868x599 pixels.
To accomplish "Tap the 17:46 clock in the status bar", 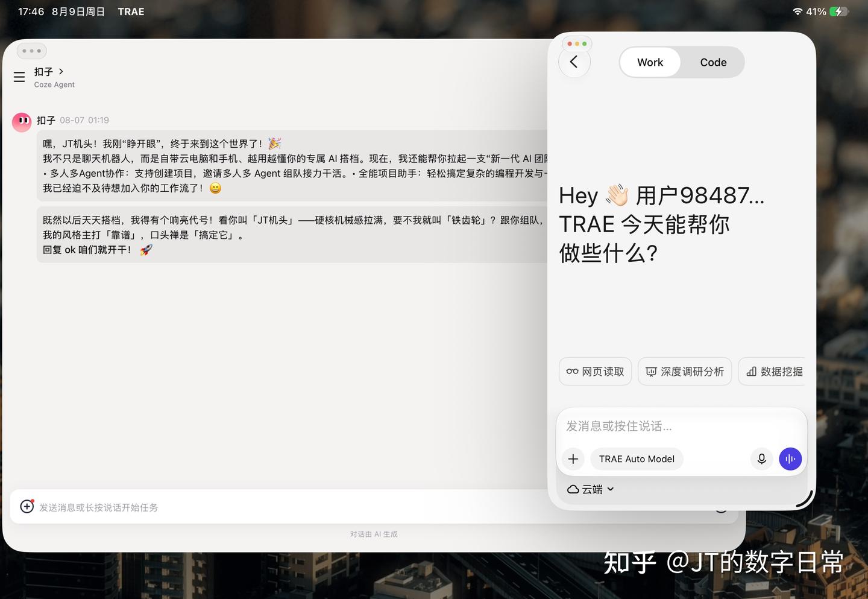I will (31, 11).
